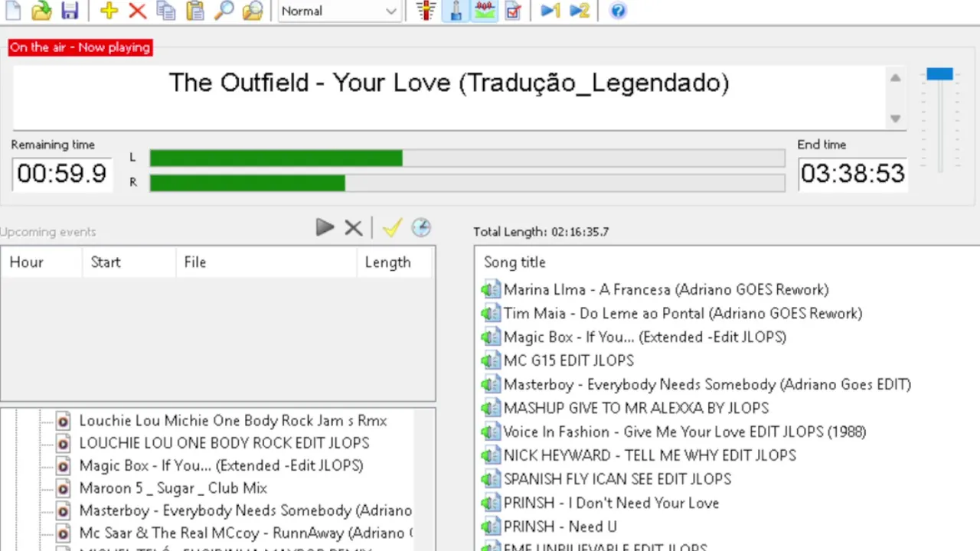The height and width of the screenshot is (551, 980).
Task: Sort events by File column
Action: coord(266,262)
